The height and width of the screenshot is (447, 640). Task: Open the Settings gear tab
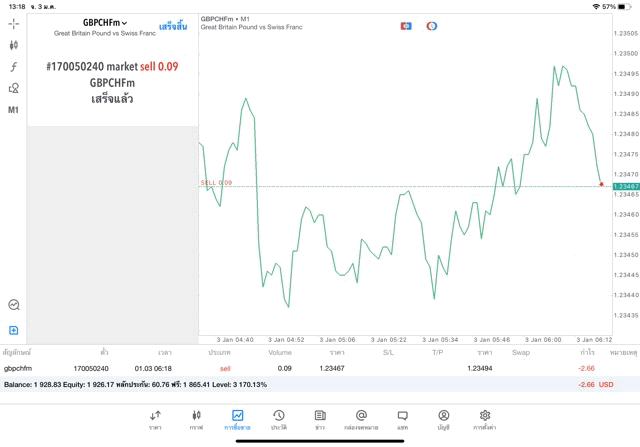click(x=485, y=420)
